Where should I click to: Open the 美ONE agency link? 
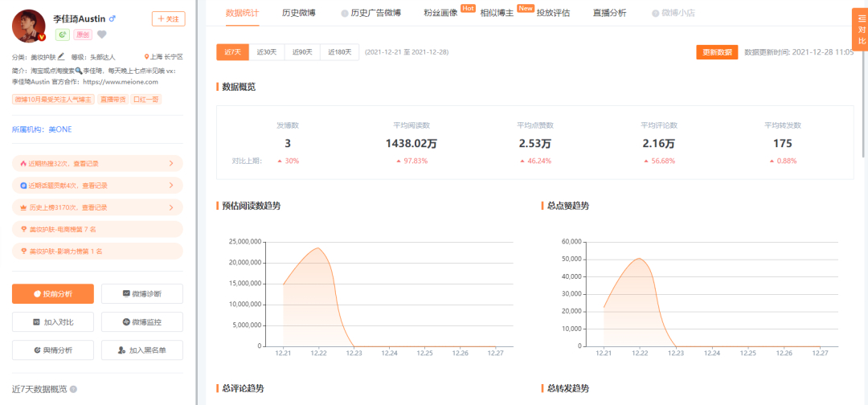pos(60,129)
